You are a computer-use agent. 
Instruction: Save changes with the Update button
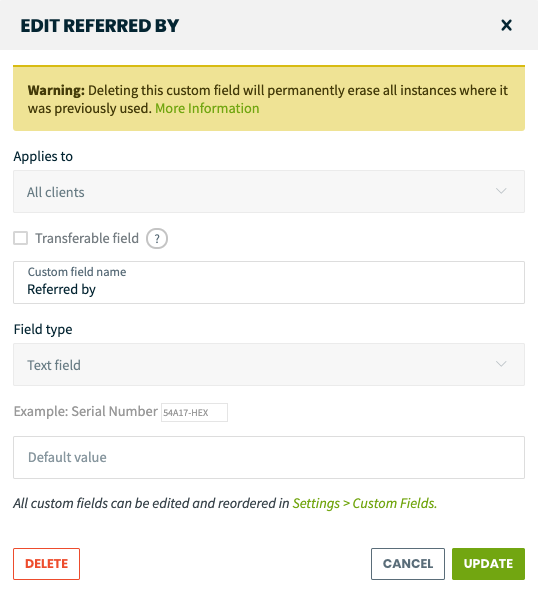click(x=488, y=564)
